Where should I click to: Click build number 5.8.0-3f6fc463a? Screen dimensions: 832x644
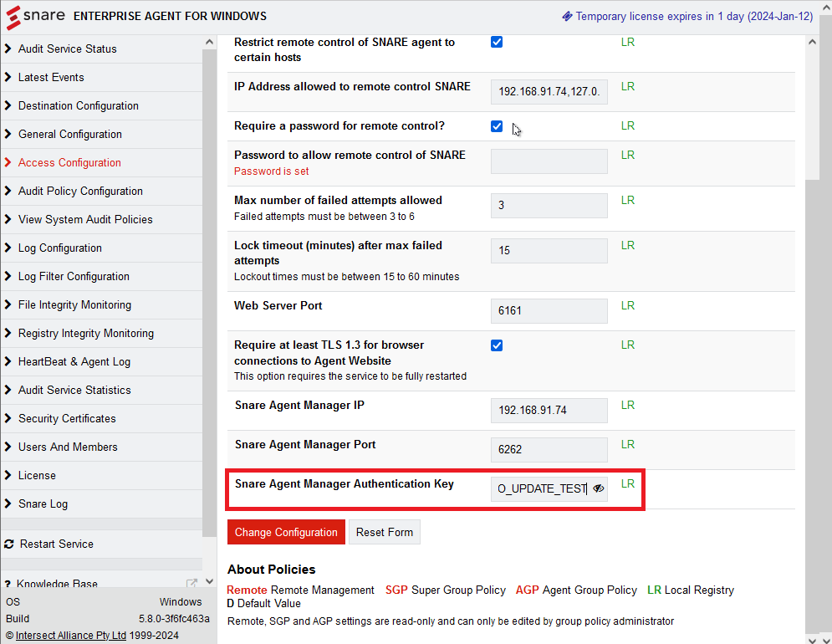[x=174, y=619]
